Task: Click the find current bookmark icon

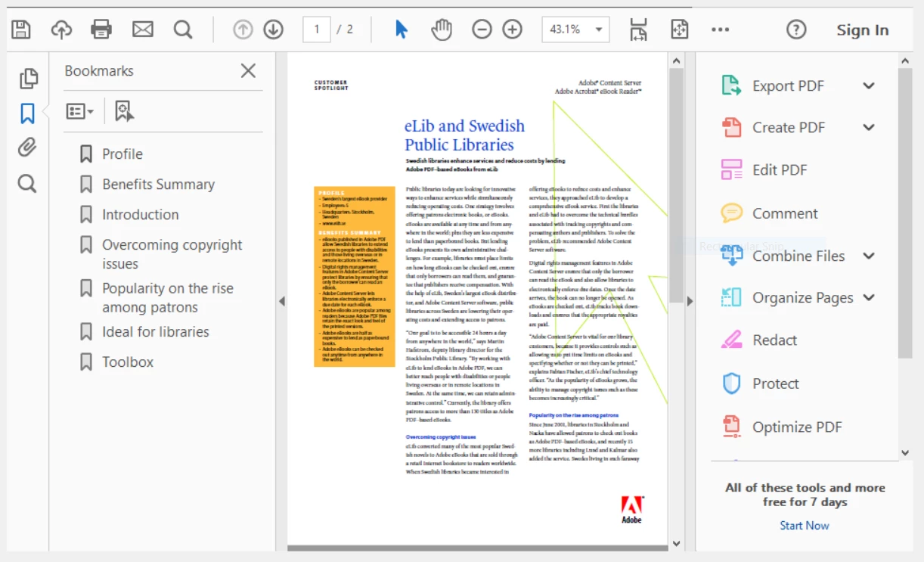Action: pyautogui.click(x=124, y=111)
